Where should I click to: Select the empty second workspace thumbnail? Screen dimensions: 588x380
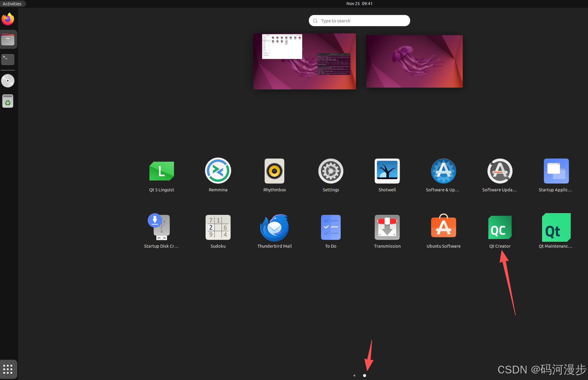(414, 61)
